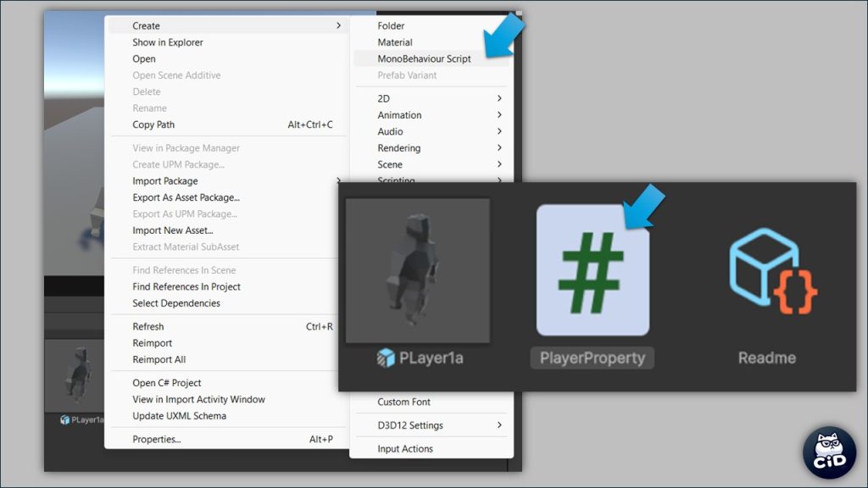Viewport: 868px width, 488px height.
Task: Choose Import New Asset from context menu
Action: [173, 230]
